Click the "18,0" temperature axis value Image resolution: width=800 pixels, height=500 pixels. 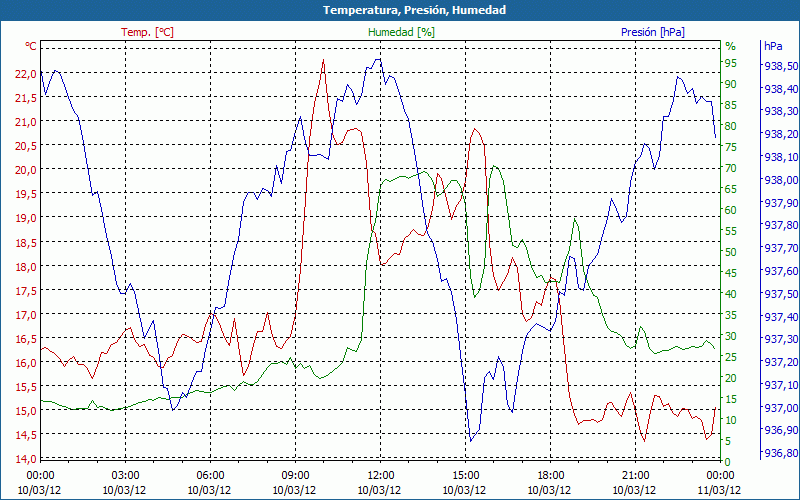[26, 267]
